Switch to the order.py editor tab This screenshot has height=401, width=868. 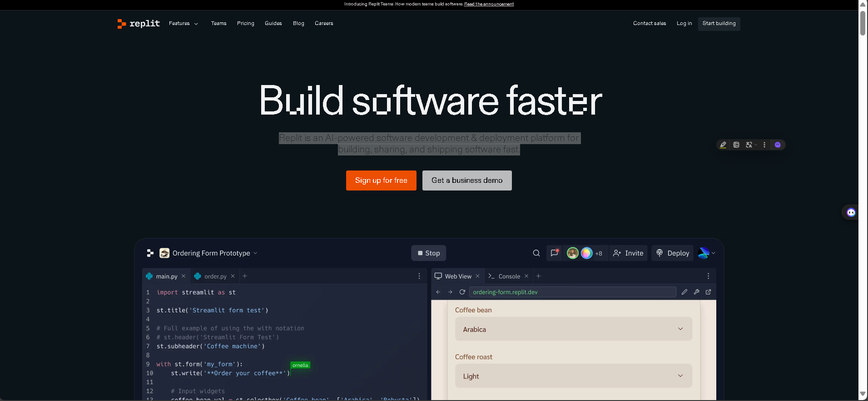215,276
